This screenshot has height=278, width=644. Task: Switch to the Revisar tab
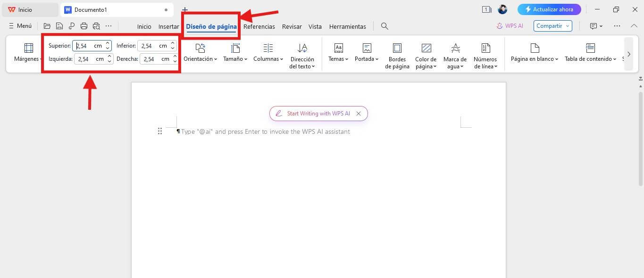click(292, 26)
